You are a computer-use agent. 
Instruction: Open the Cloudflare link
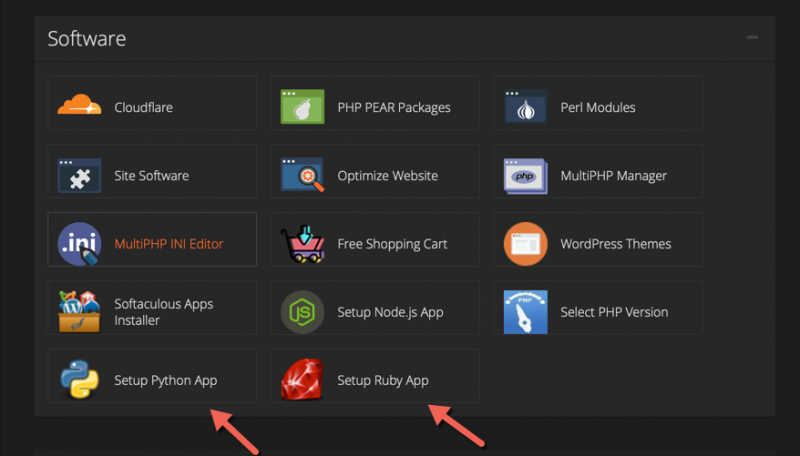click(143, 108)
